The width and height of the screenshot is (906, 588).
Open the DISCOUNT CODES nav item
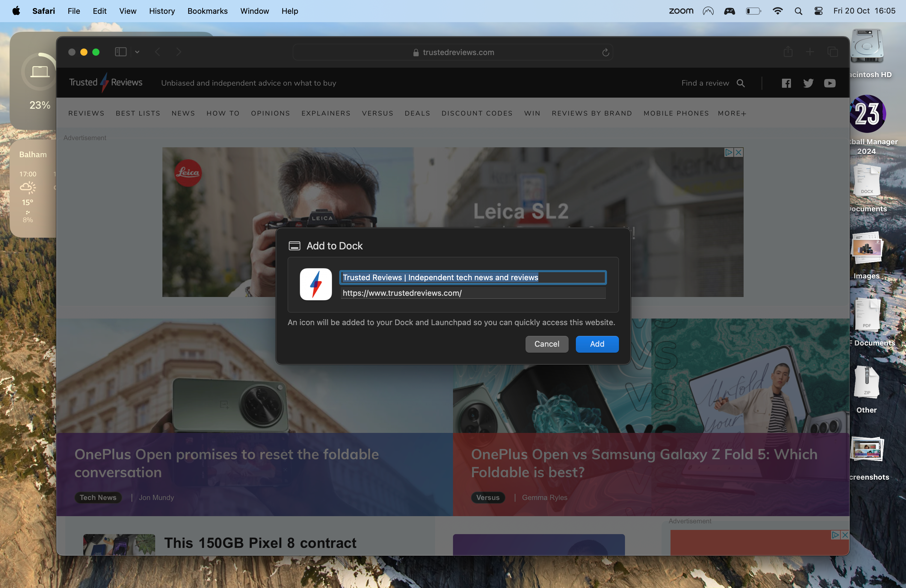477,113
